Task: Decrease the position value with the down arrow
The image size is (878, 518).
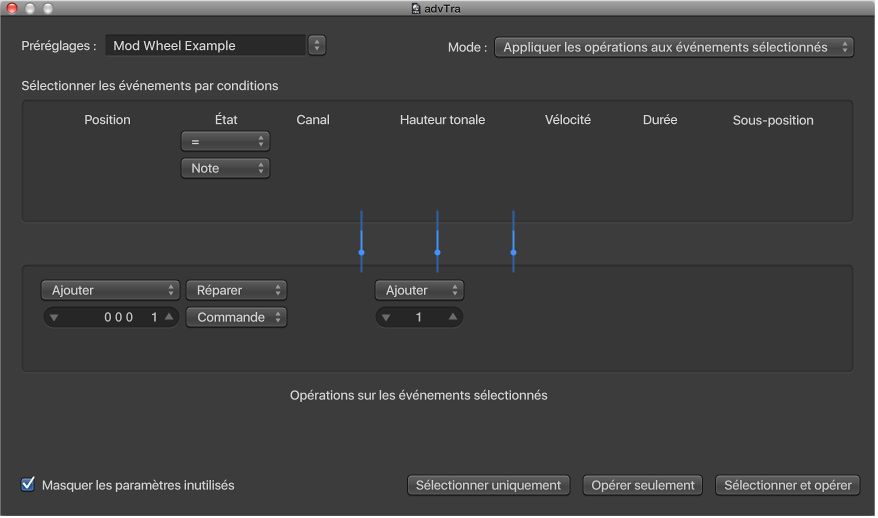Action: (54, 318)
